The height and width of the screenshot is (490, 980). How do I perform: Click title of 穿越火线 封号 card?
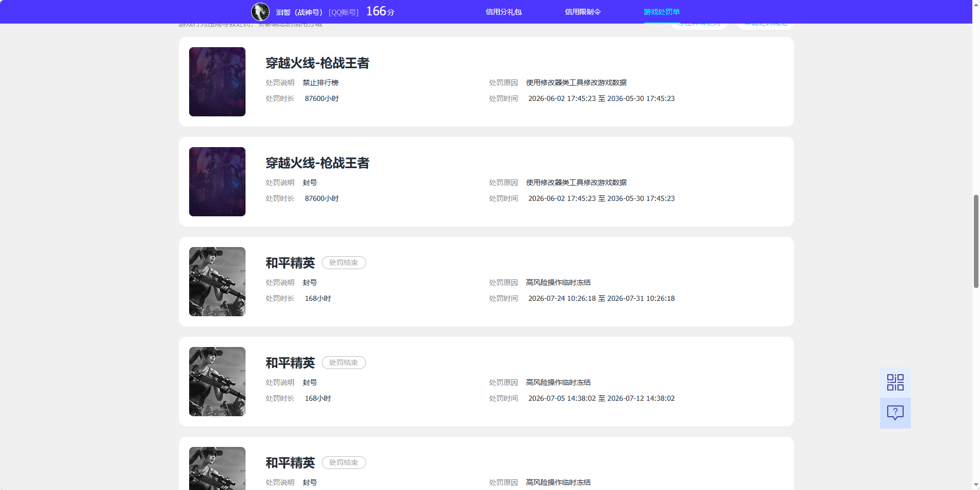[x=317, y=163]
